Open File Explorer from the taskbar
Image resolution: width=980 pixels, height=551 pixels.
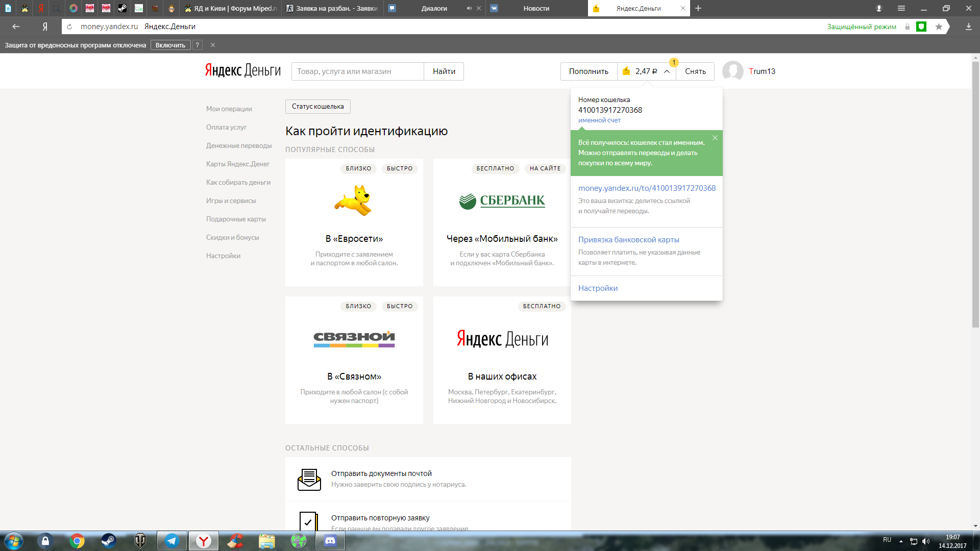click(267, 541)
